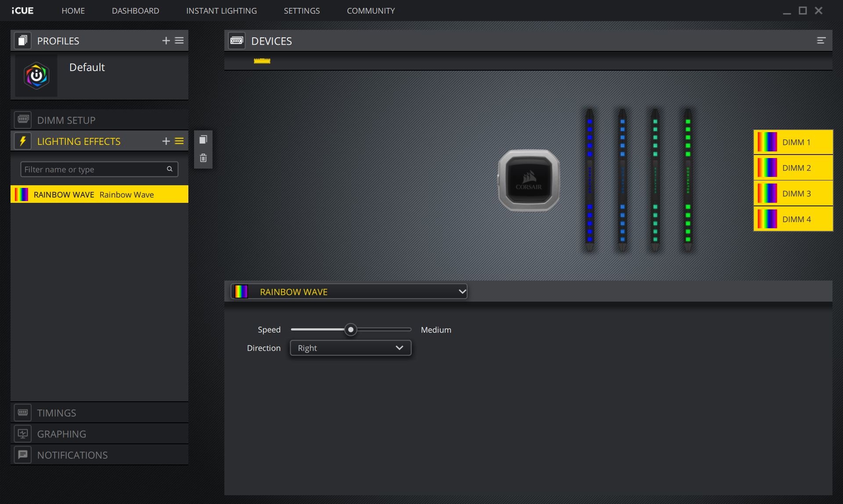
Task: Open the Devices panel menu icon
Action: coord(821,41)
